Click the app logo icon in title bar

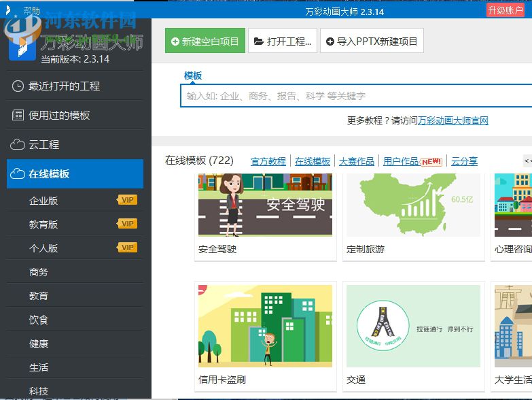tap(8, 10)
